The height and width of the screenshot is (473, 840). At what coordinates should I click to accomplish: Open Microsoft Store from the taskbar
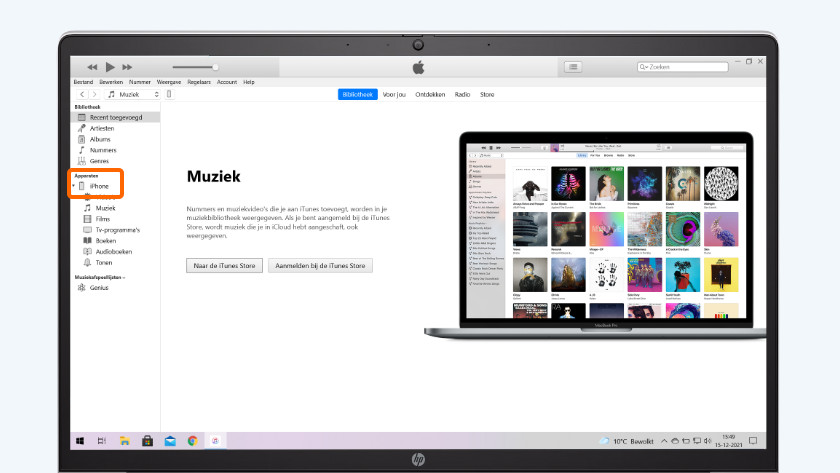(147, 441)
